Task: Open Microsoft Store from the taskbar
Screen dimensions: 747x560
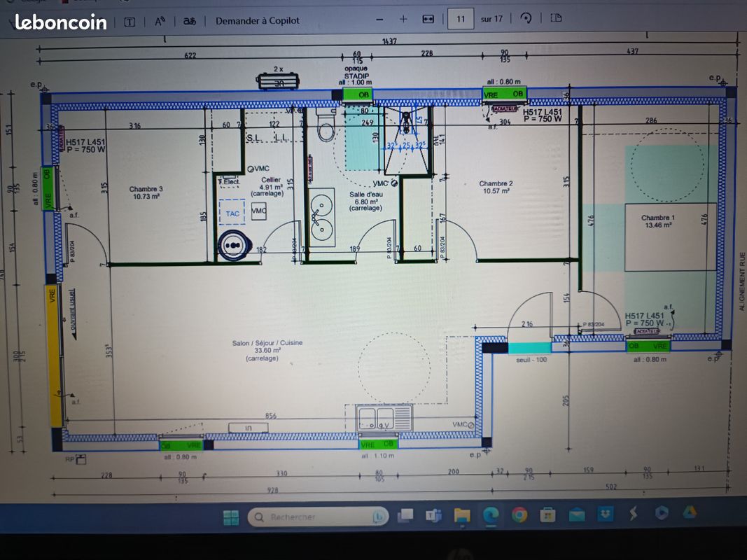Action: (x=548, y=514)
